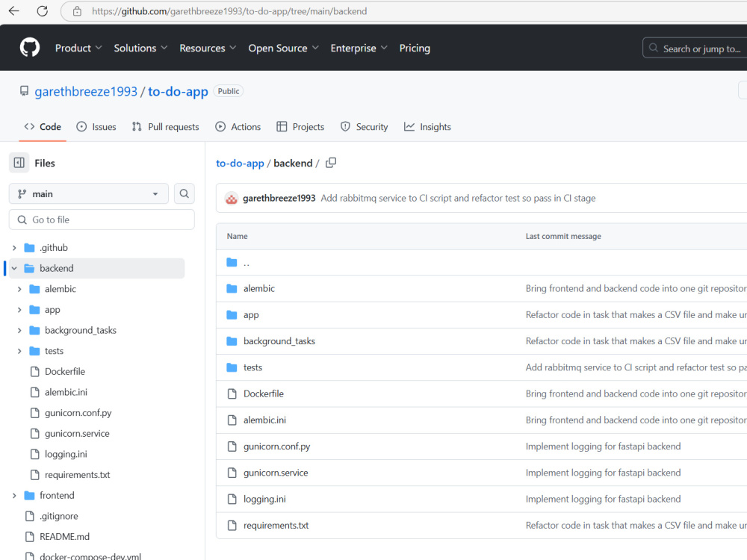Select Dockerfile in sidebar tree
The image size is (747, 560).
point(65,371)
